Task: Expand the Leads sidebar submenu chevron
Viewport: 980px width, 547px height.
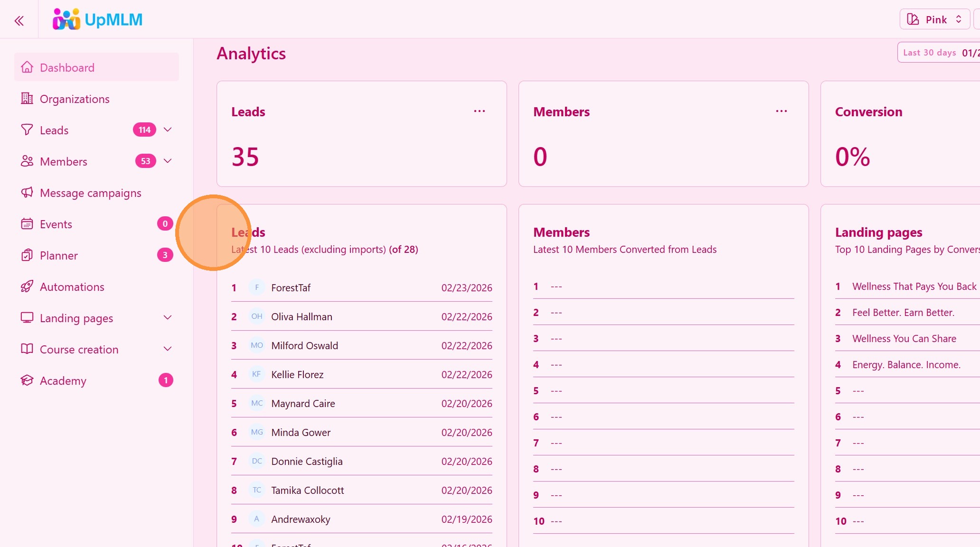Action: [x=168, y=130]
